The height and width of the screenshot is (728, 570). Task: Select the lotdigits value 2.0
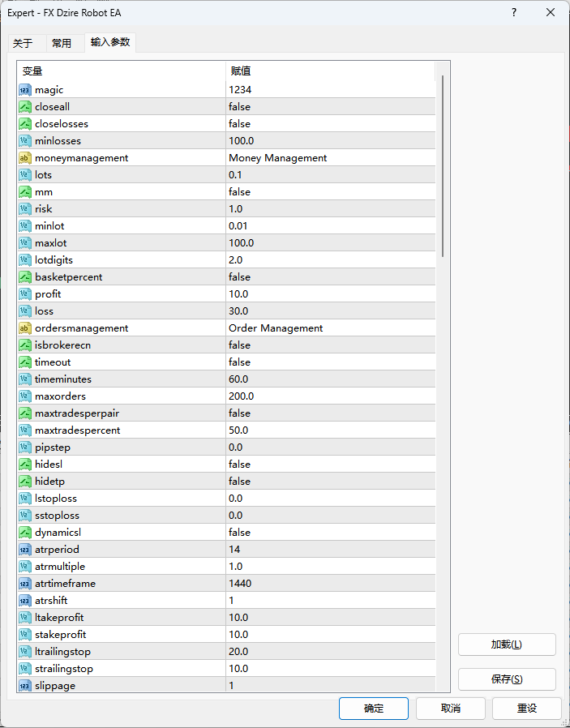coord(236,260)
